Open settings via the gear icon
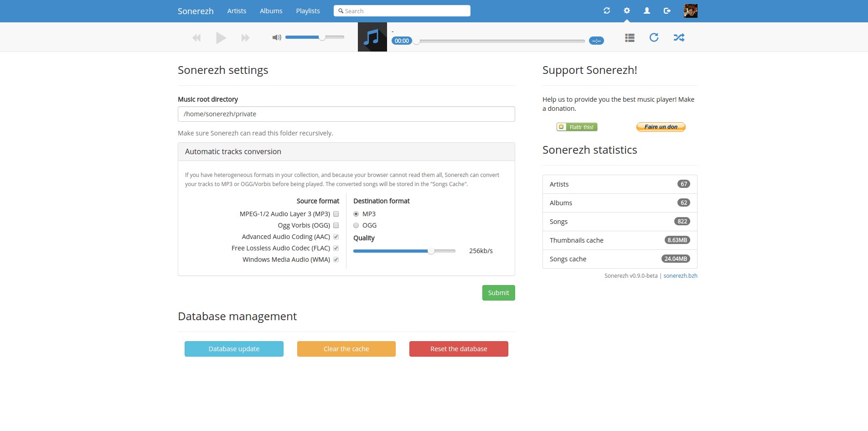Viewport: 868px width, 431px height. coord(627,10)
